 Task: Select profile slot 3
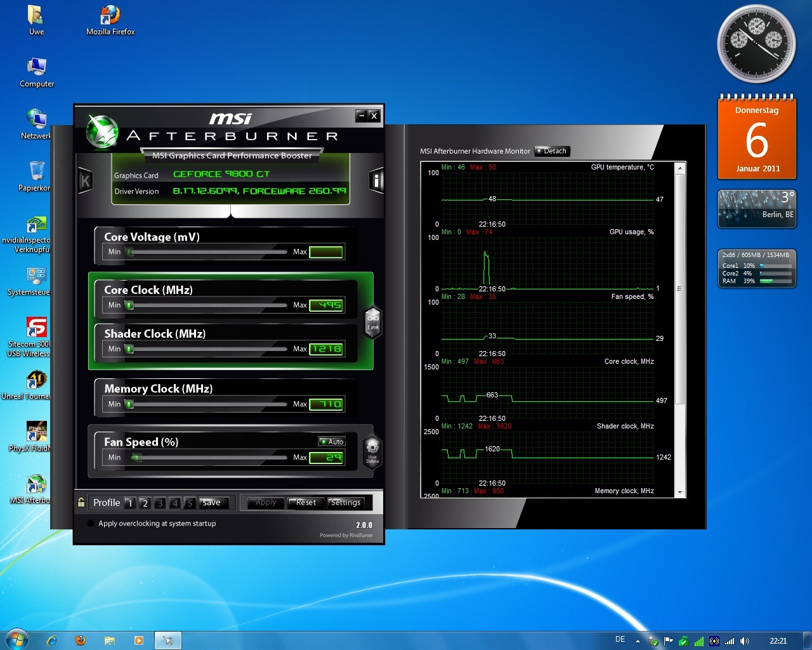click(160, 503)
